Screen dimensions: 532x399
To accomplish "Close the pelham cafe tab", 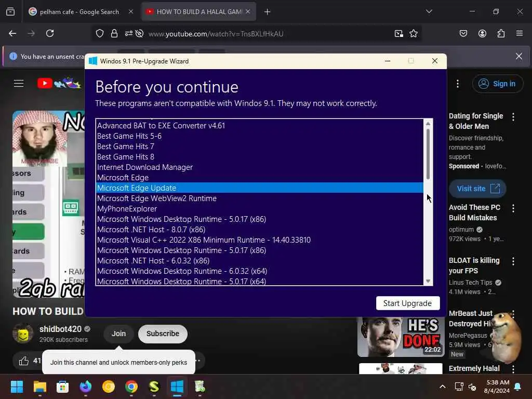I will coord(131,11).
